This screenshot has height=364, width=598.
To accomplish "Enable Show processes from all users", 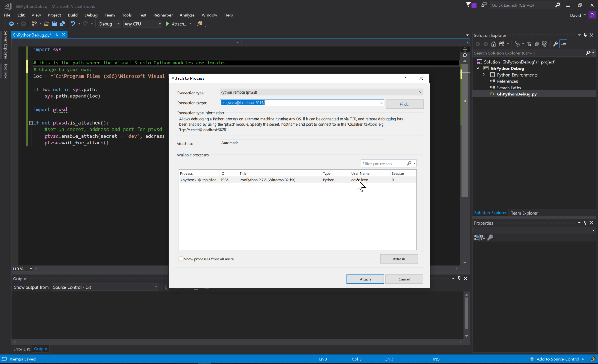I will pos(181,259).
